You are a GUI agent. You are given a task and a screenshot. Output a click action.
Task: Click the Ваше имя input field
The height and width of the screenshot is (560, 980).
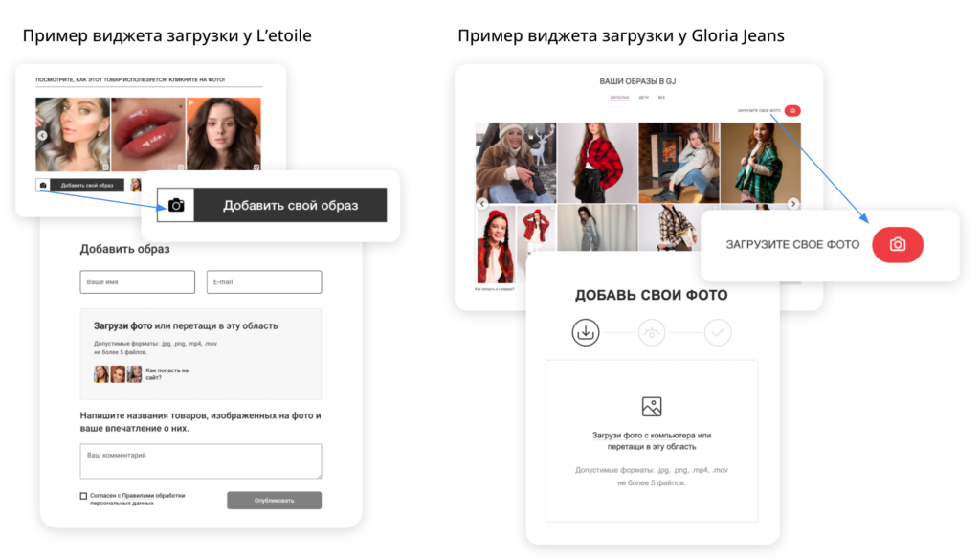tap(138, 281)
